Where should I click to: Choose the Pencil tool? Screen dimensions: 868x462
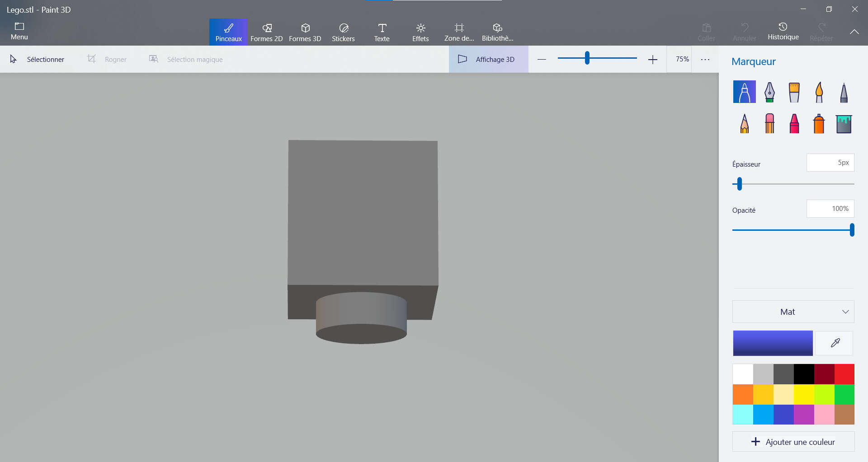[x=744, y=123]
